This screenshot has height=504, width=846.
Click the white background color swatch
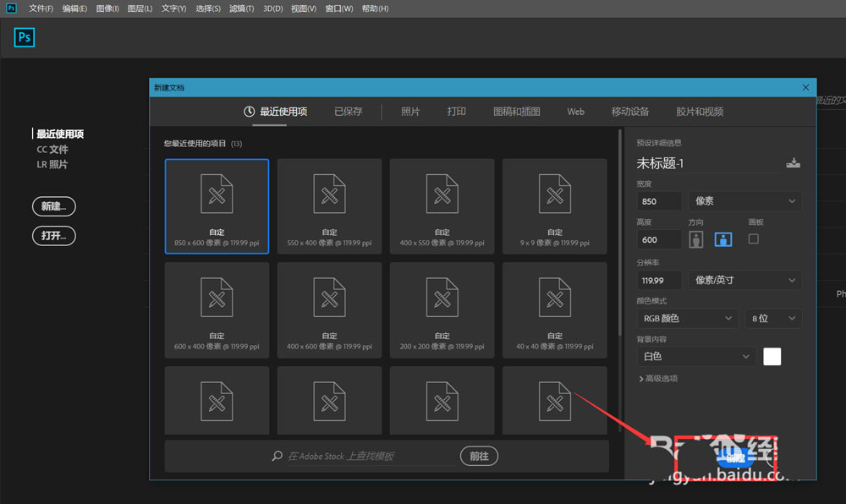[x=772, y=356]
